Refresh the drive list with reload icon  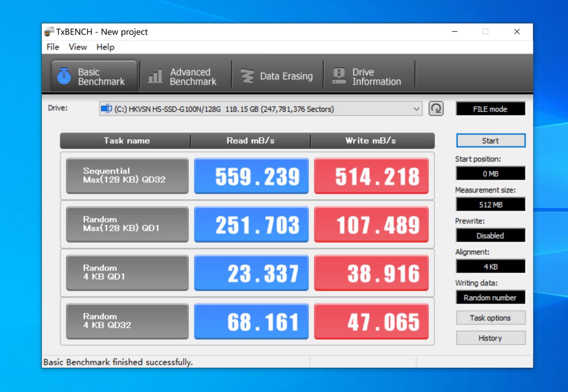coord(436,109)
